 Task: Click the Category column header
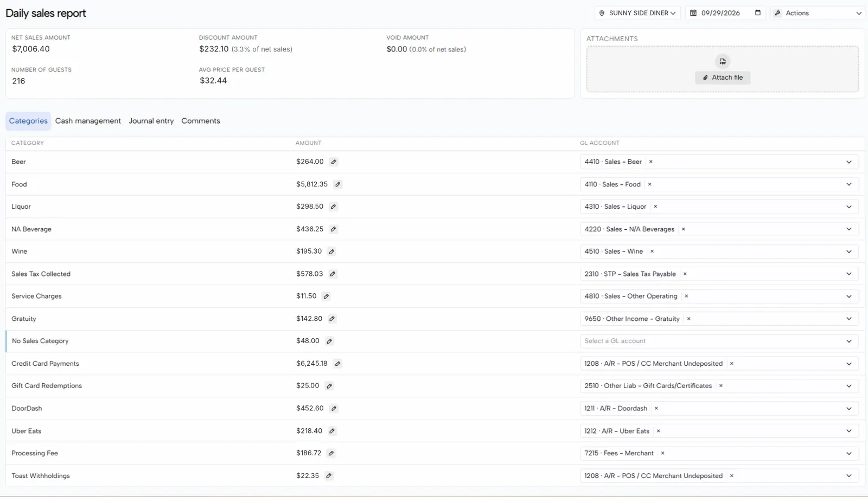pos(28,143)
